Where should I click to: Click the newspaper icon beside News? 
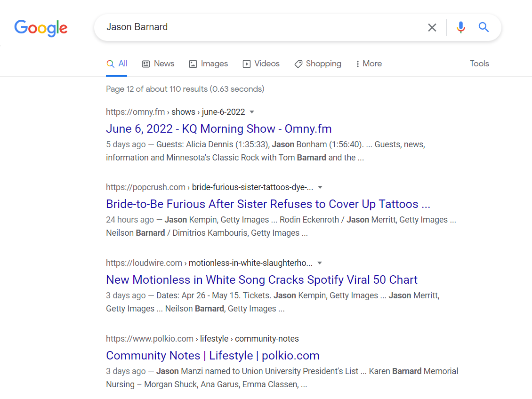pyautogui.click(x=146, y=64)
